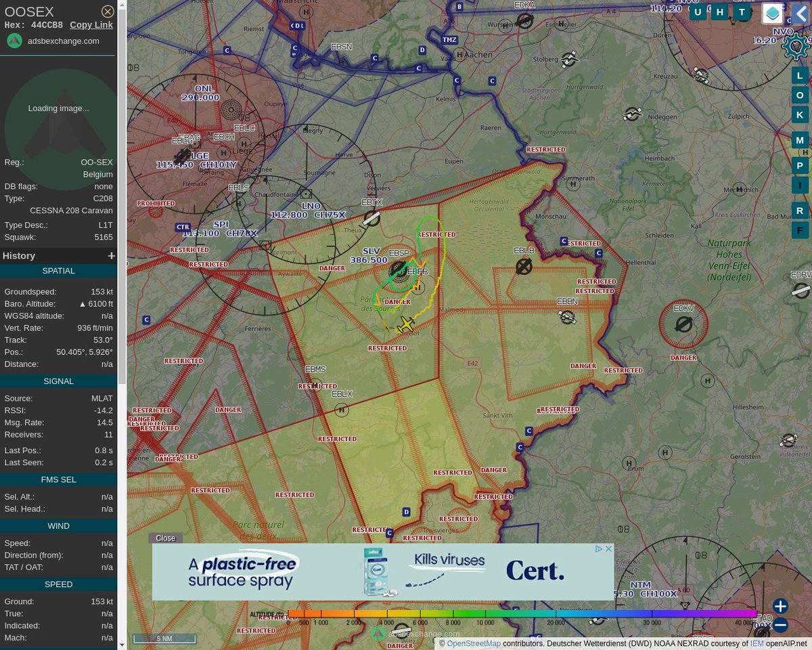Click the Close button above the ad
The image size is (812, 650).
click(x=165, y=538)
